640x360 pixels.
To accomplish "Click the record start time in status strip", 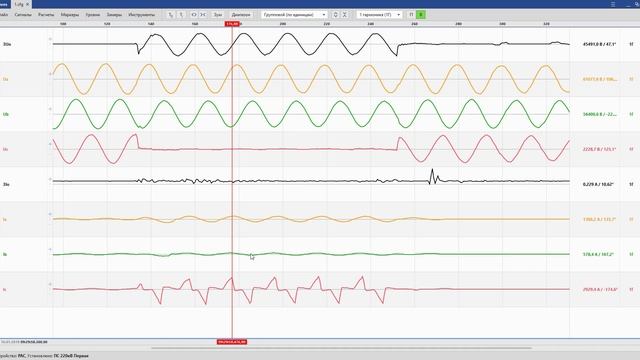I will pyautogui.click(x=24, y=342).
